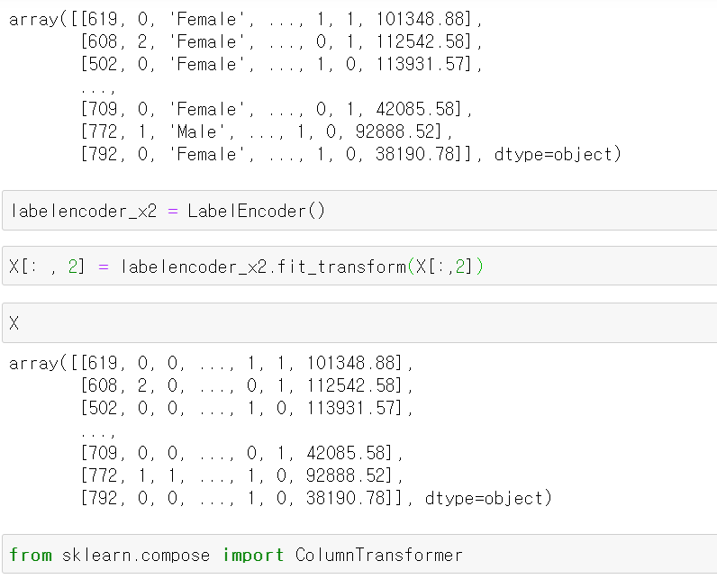This screenshot has height=588, width=717.
Task: Click 'dtype=object' in first output
Action: coord(553,154)
